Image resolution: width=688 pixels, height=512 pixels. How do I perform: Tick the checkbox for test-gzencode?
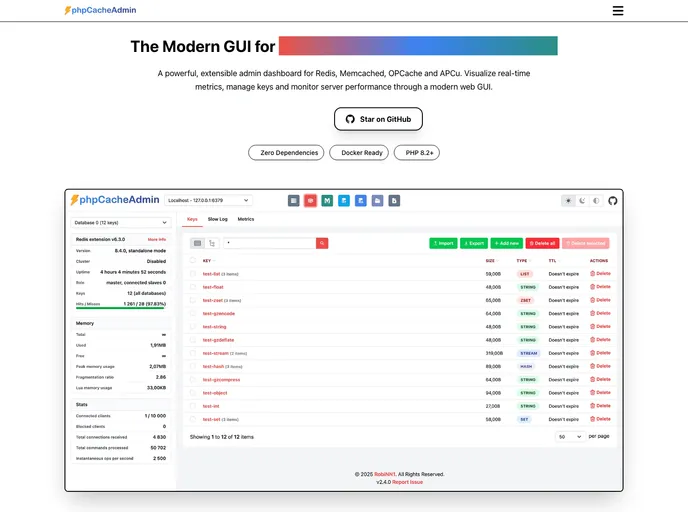(x=193, y=313)
